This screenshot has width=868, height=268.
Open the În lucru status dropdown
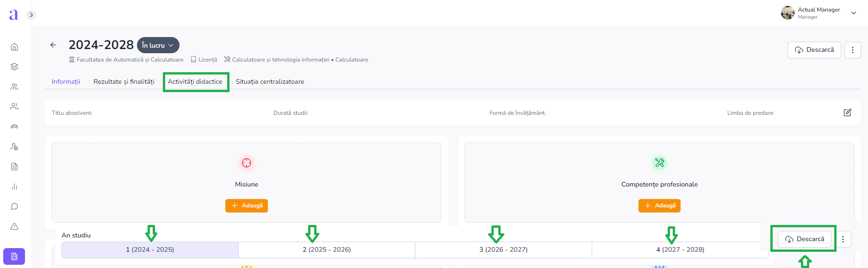pyautogui.click(x=158, y=45)
